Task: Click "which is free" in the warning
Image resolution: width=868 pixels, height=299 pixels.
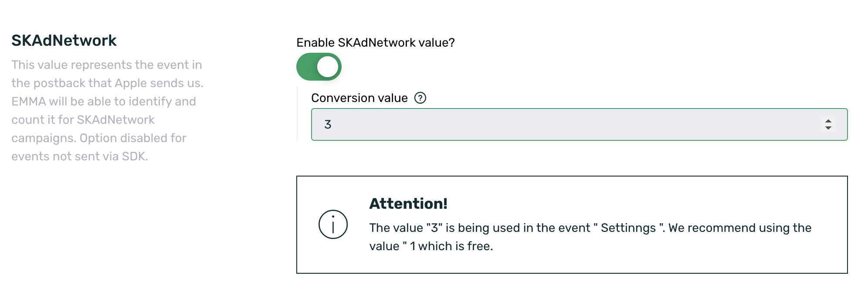Action: coord(455,246)
